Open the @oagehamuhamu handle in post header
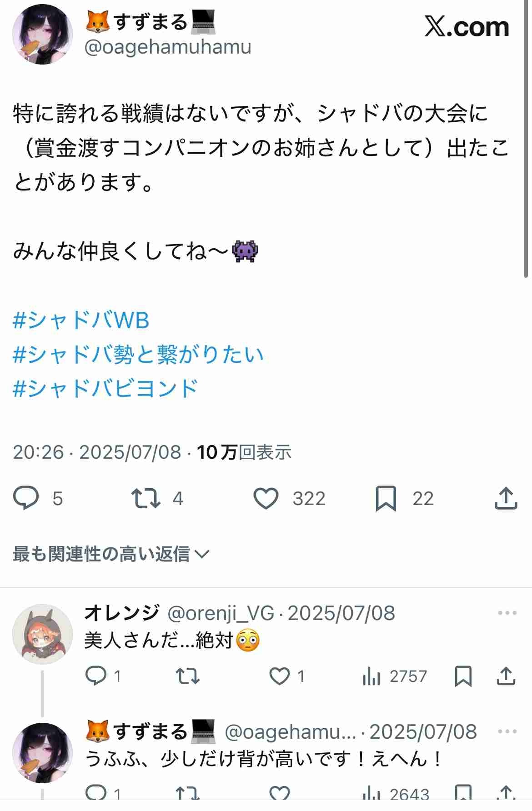 (168, 47)
